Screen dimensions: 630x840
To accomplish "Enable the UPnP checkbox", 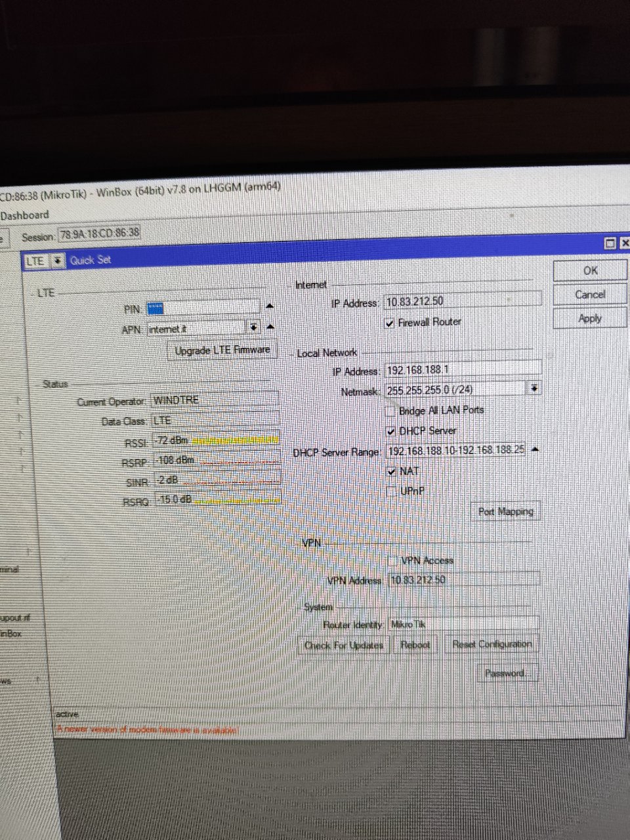I will (392, 492).
